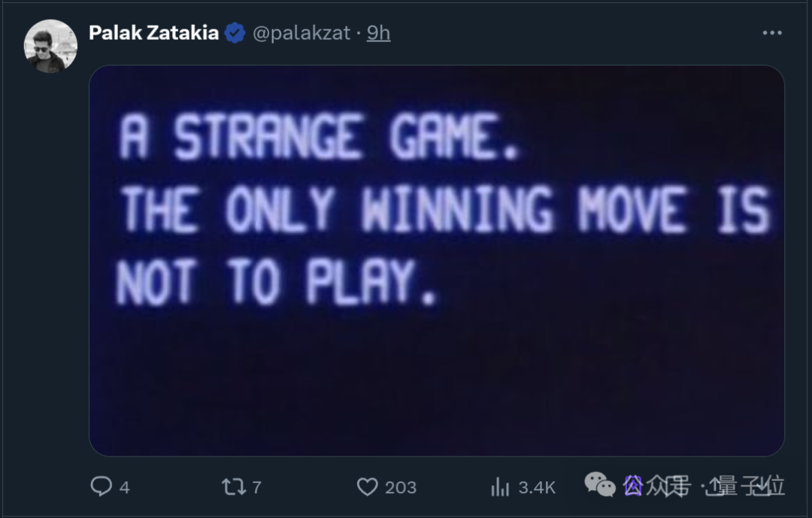The width and height of the screenshot is (812, 518).
Task: Click the 203 likes count
Action: [400, 487]
